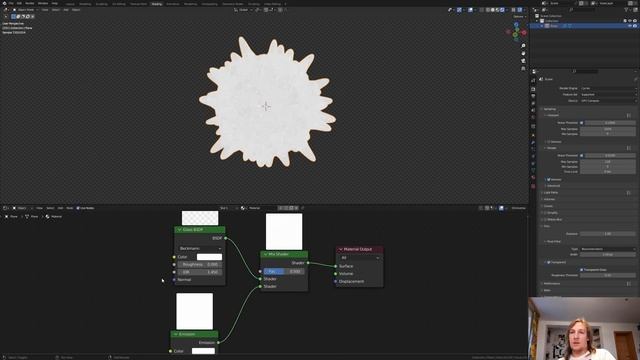Open the Material Output All target dropdown
The height and width of the screenshot is (360, 640).
coord(360,258)
